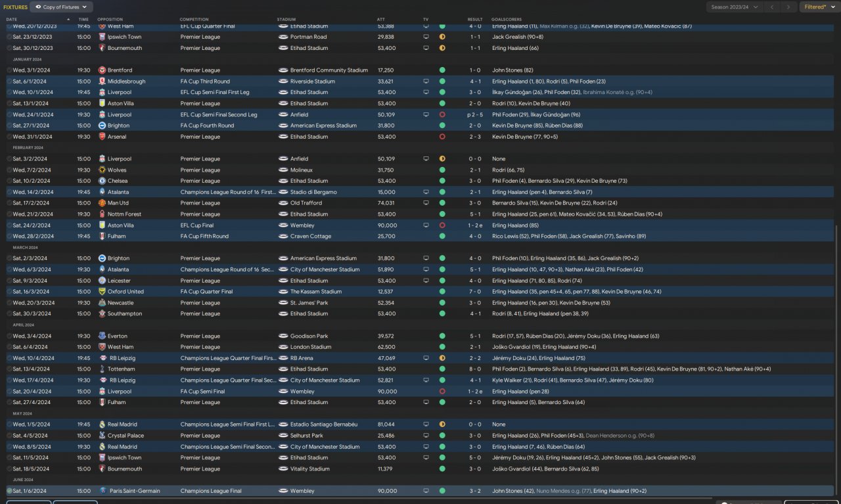This screenshot has height=504, width=841.
Task: Click the Crystal Palace club badge
Action: click(x=102, y=436)
